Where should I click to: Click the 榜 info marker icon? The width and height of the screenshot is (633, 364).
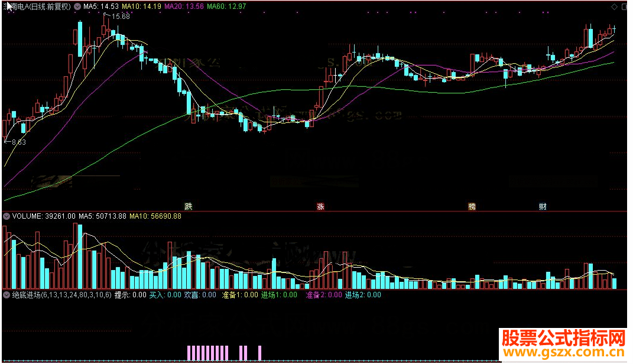pyautogui.click(x=472, y=207)
